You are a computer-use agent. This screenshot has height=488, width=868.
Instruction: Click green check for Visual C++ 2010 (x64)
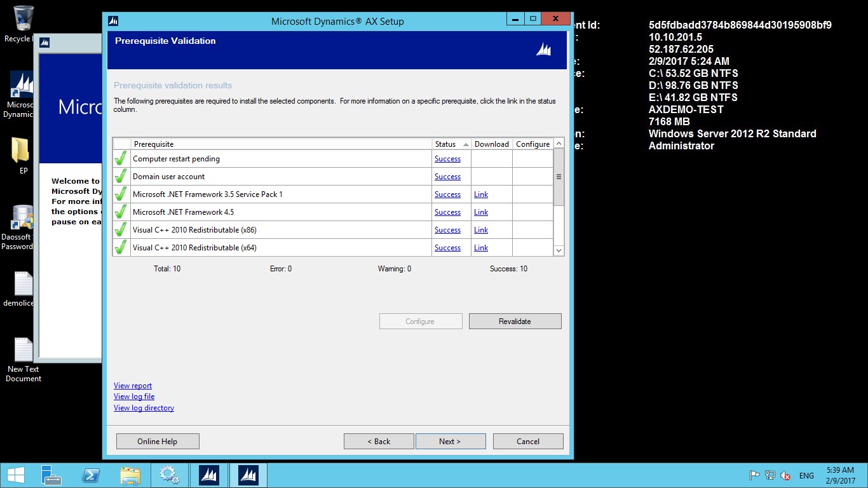tap(121, 248)
